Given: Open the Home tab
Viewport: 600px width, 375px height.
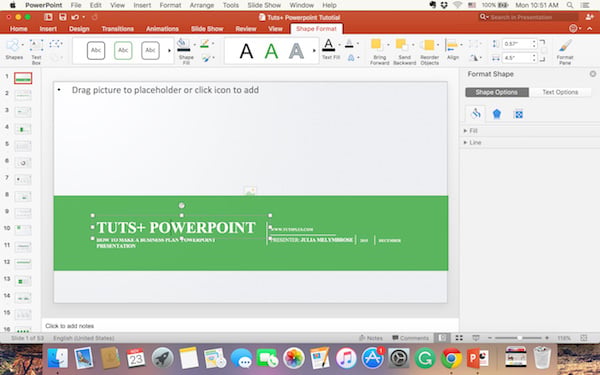Looking at the screenshot, I should point(18,29).
